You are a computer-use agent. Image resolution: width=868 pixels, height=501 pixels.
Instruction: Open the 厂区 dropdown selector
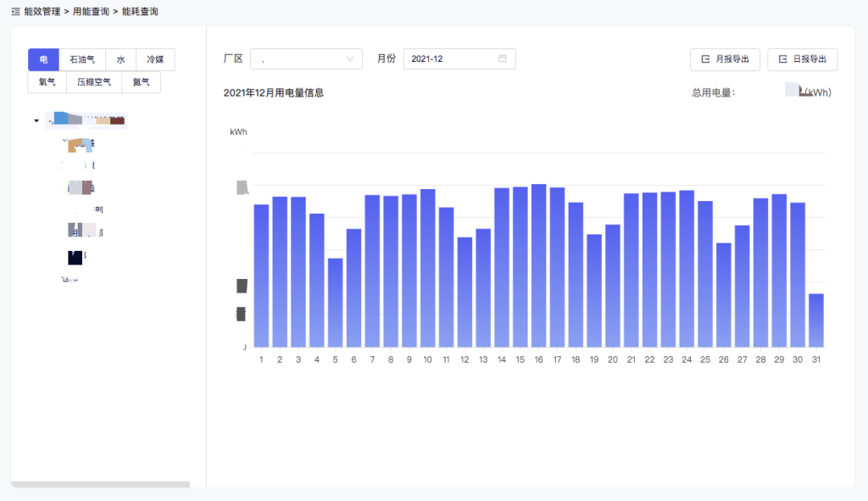[x=305, y=58]
